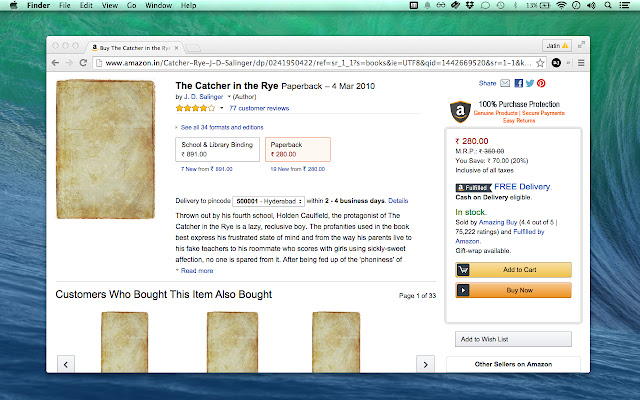Screen dimensions: 640x400
Task: Open the 19 New from 280.00 link
Action: pos(298,169)
